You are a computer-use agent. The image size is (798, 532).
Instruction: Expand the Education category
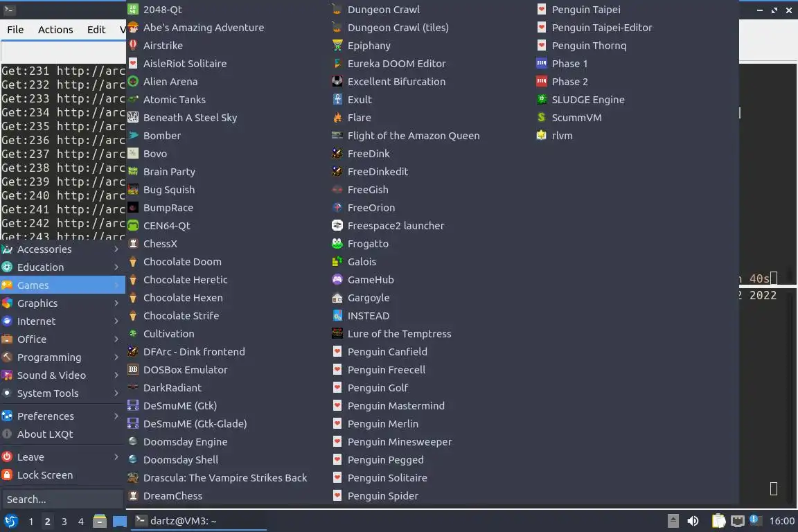point(62,267)
